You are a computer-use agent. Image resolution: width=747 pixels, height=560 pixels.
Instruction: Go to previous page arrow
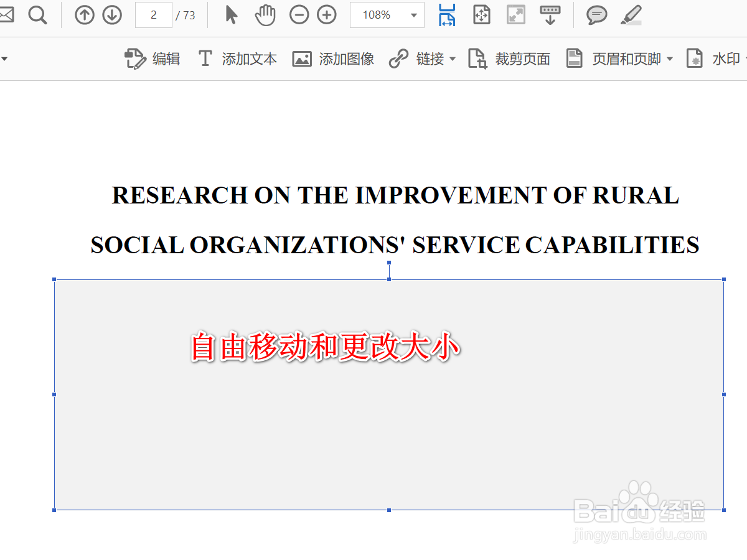(85, 15)
